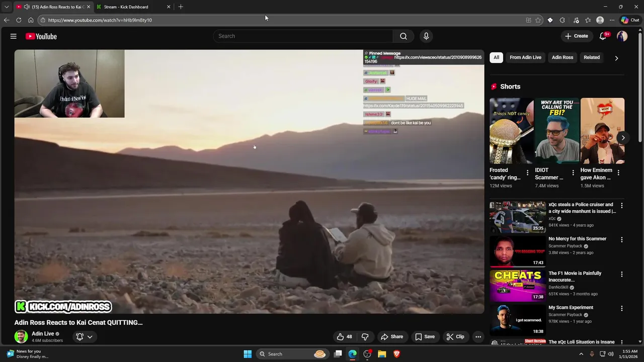Screen dimensions: 644x362
Task: Click the YouTube search magnifier button
Action: click(404, 36)
